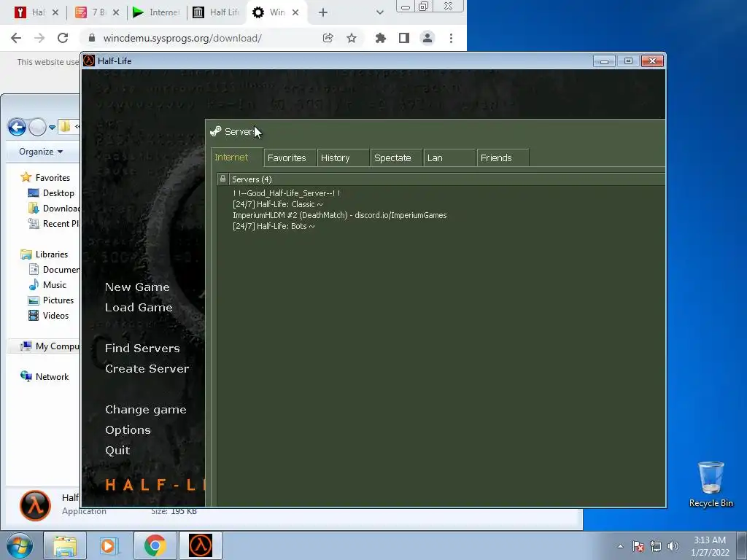The height and width of the screenshot is (560, 747).
Task: Open Videos library in Explorer
Action: (x=49, y=315)
